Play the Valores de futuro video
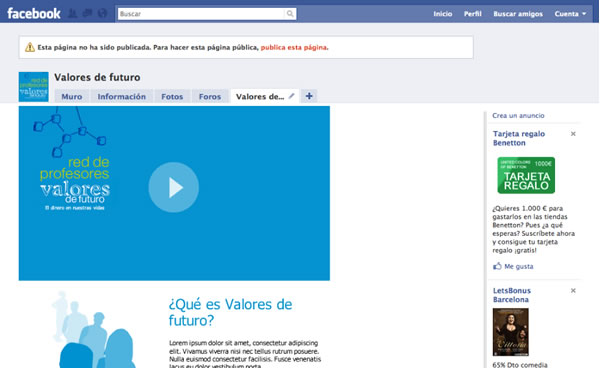 tap(174, 187)
